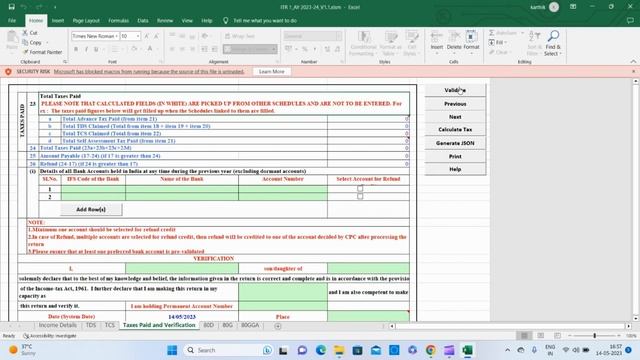Image resolution: width=640 pixels, height=360 pixels.
Task: Click the Font Color A icon
Action: (x=150, y=49)
